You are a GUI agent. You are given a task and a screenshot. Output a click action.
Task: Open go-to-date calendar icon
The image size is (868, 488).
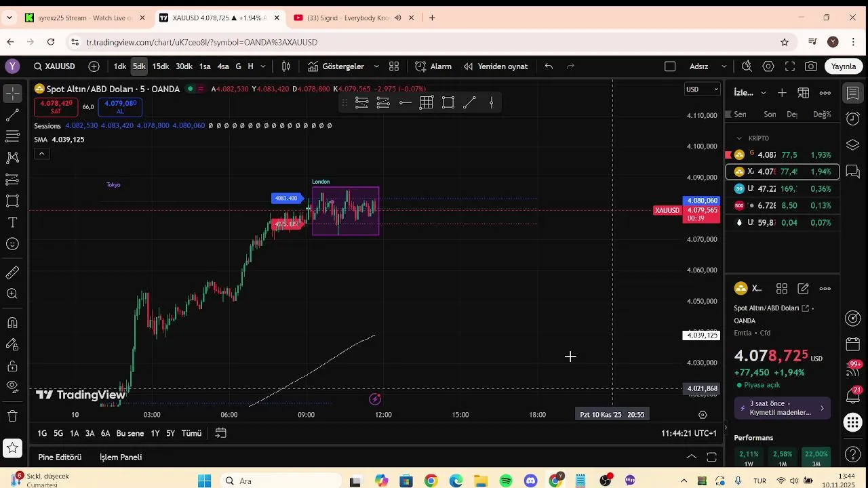point(220,433)
